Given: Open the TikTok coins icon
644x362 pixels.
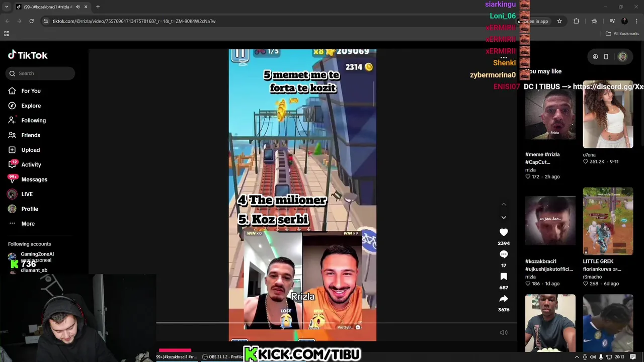Looking at the screenshot, I should [595, 57].
